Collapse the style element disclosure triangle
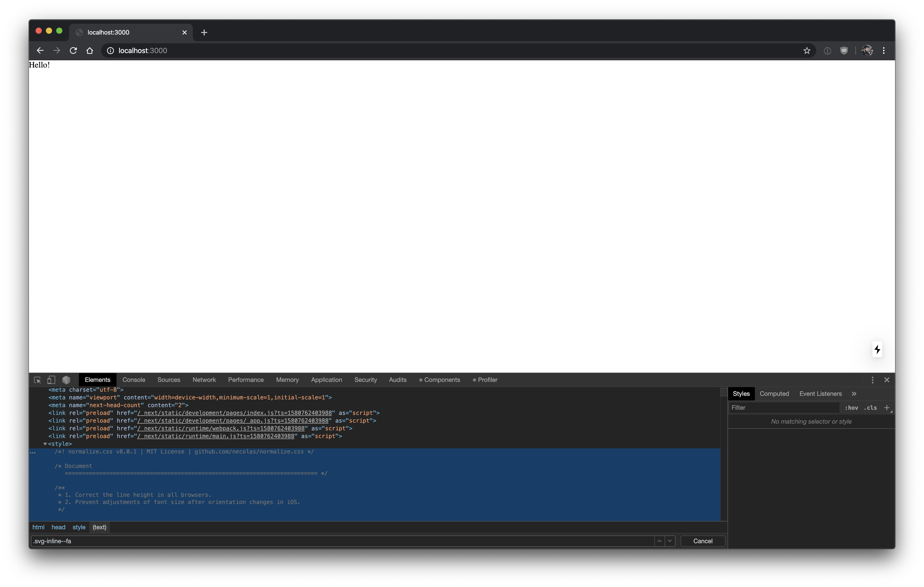 pyautogui.click(x=45, y=444)
